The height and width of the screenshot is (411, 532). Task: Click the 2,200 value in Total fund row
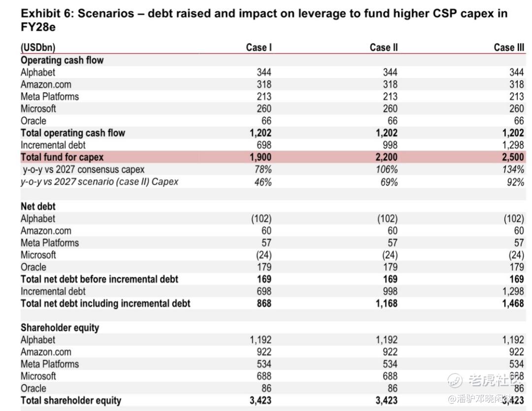click(x=387, y=157)
